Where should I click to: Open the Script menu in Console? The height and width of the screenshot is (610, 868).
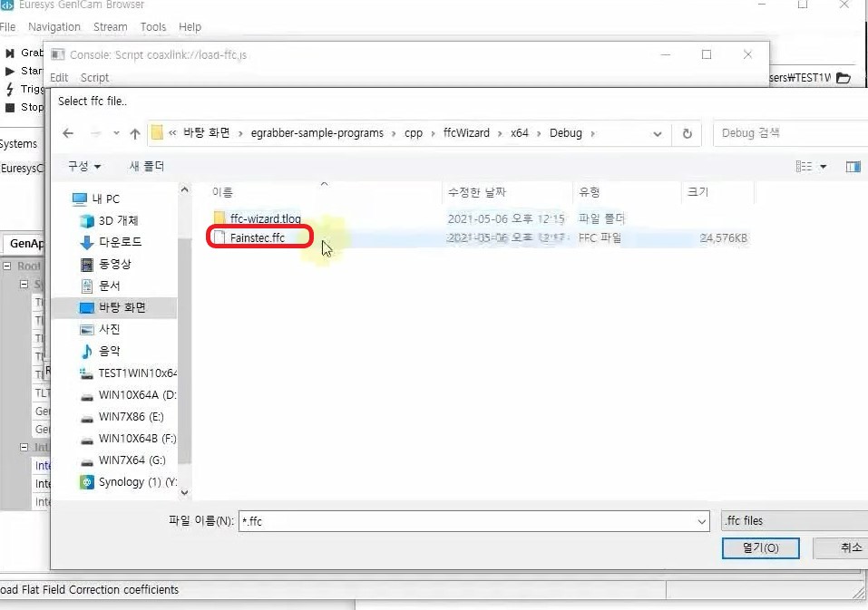click(94, 78)
